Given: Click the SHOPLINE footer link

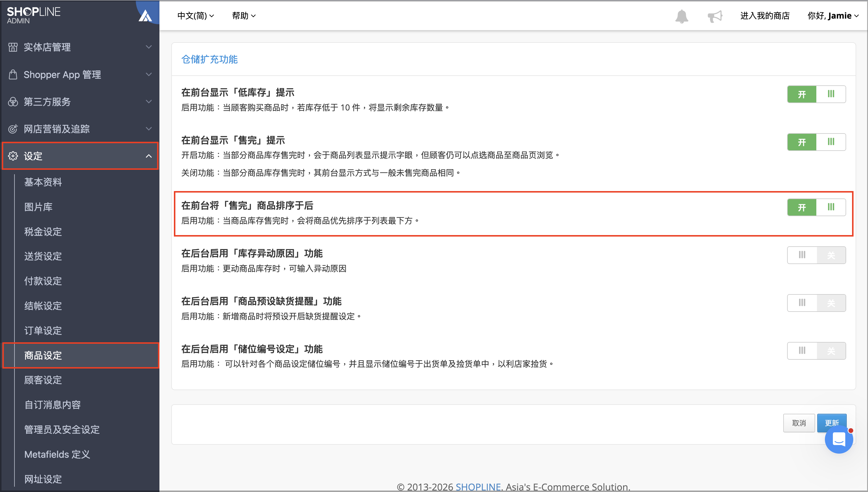Looking at the screenshot, I should [x=478, y=487].
